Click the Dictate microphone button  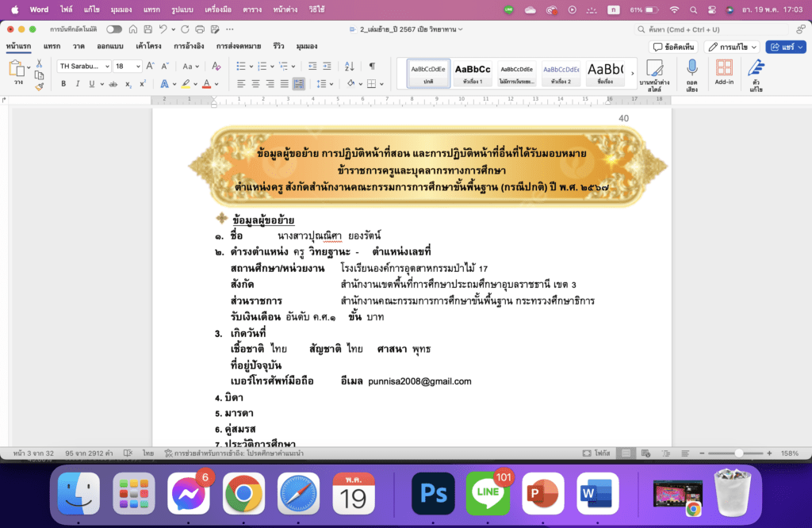coord(691,75)
